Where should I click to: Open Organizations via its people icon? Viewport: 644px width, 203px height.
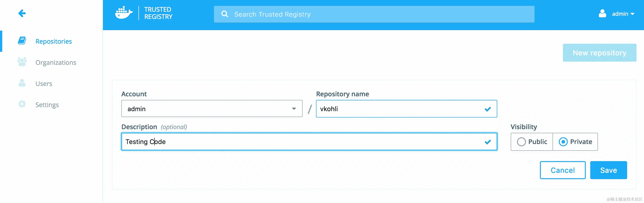22,62
